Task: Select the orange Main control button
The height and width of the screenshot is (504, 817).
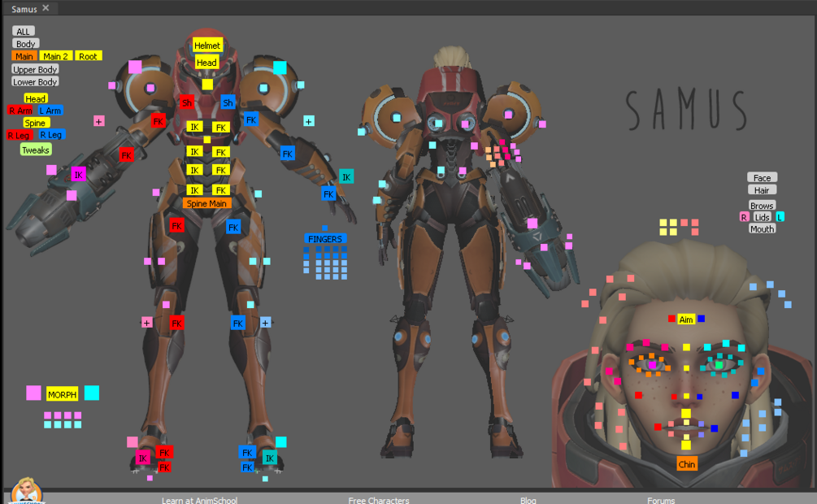Action: coord(24,56)
